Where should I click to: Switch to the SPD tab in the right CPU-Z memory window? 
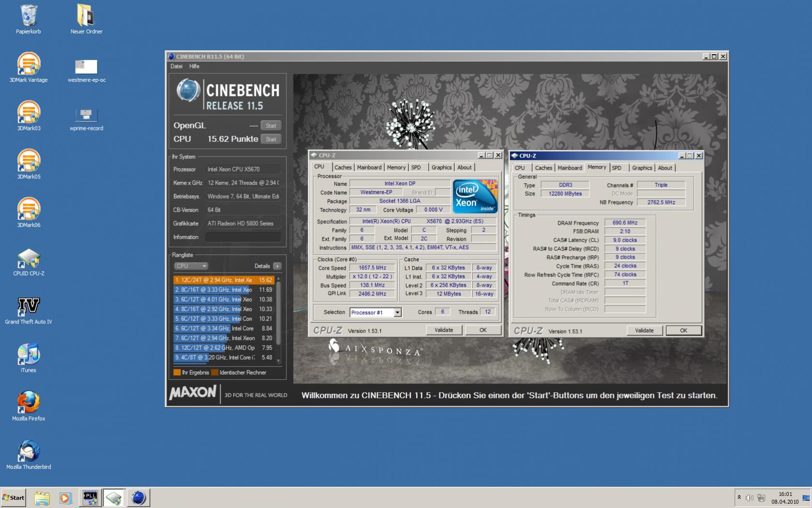[617, 168]
